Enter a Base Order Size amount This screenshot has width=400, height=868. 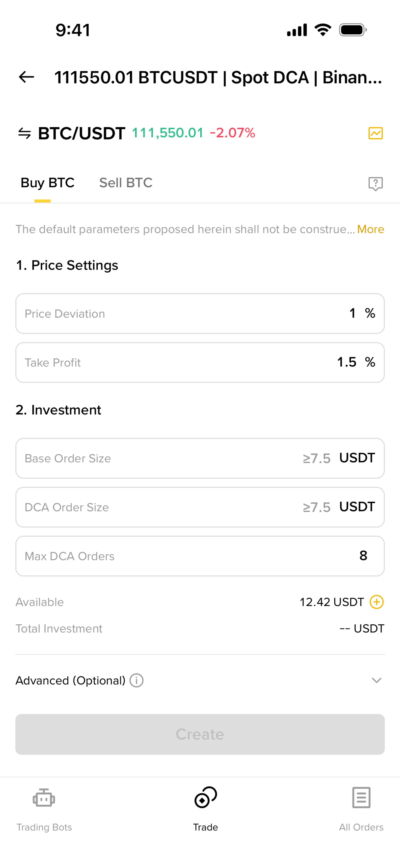click(200, 458)
